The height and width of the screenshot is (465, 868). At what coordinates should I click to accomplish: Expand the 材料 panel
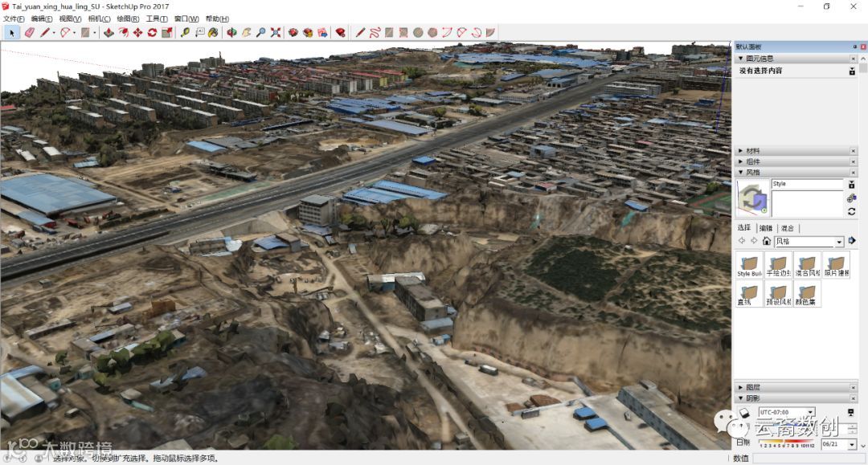pyautogui.click(x=741, y=150)
